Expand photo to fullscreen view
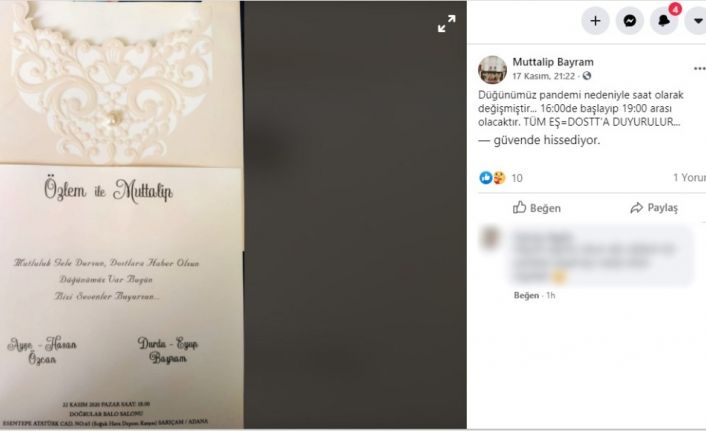The height and width of the screenshot is (431, 706). [x=447, y=23]
